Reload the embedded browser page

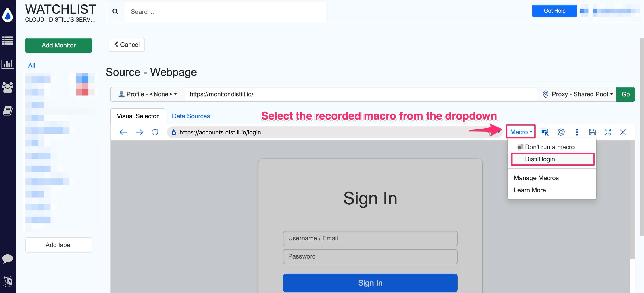155,132
